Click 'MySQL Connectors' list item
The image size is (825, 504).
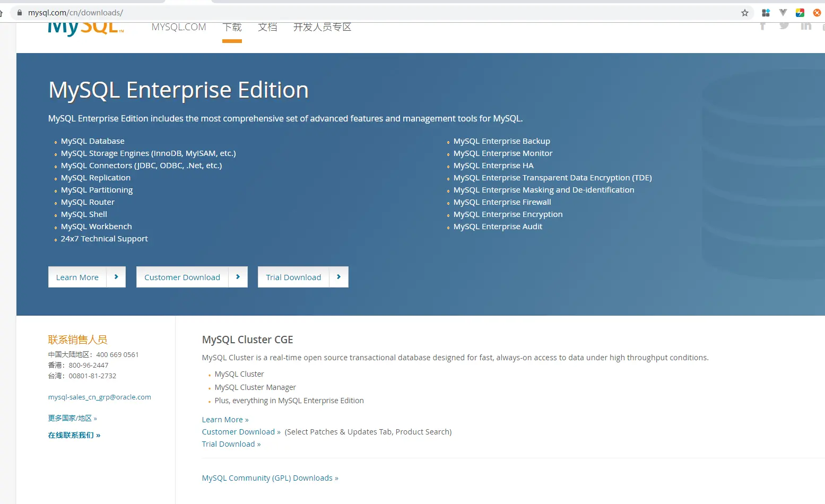coord(142,166)
